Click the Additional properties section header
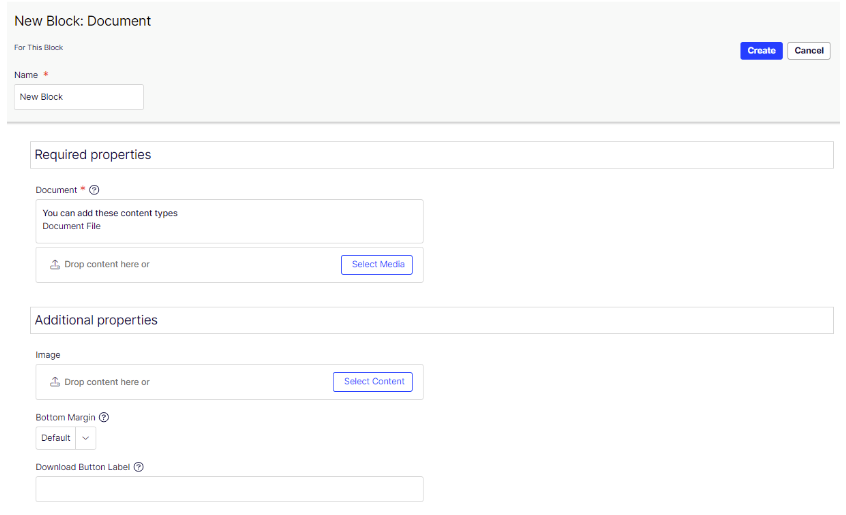846x515 pixels. point(432,320)
